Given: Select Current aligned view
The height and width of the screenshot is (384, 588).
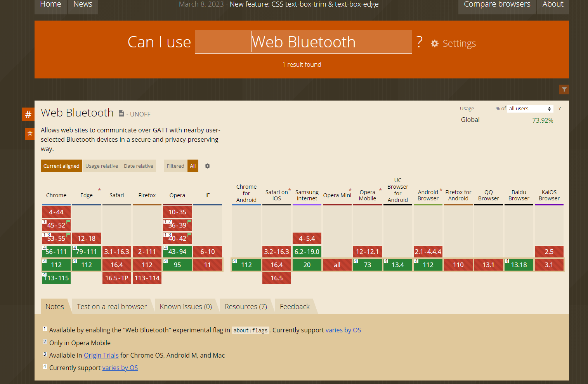Looking at the screenshot, I should point(61,166).
